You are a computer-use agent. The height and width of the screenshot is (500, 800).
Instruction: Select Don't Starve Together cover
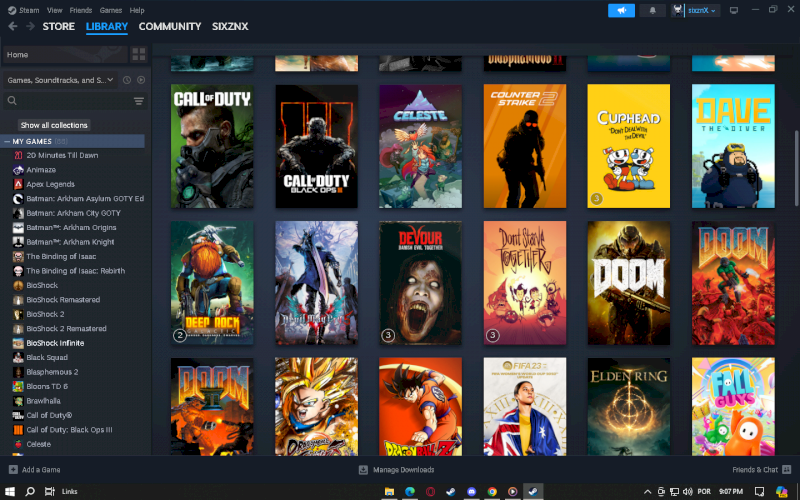click(524, 283)
